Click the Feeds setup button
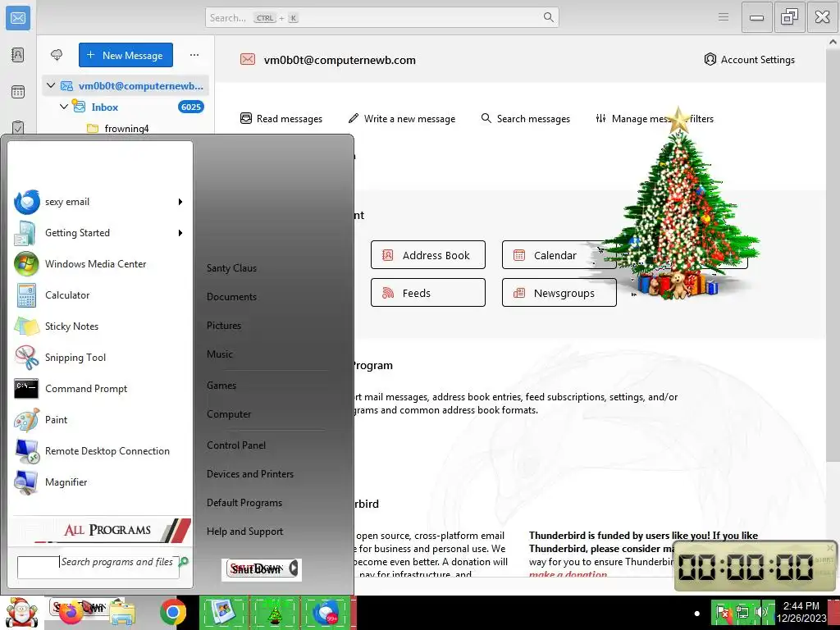840x630 pixels. tap(428, 293)
